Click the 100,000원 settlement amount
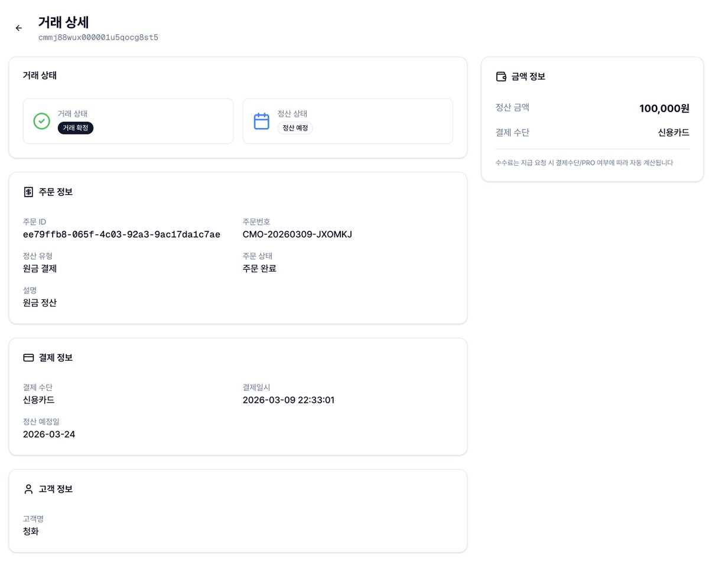Viewport: 709px width, 588px height. pos(664,108)
